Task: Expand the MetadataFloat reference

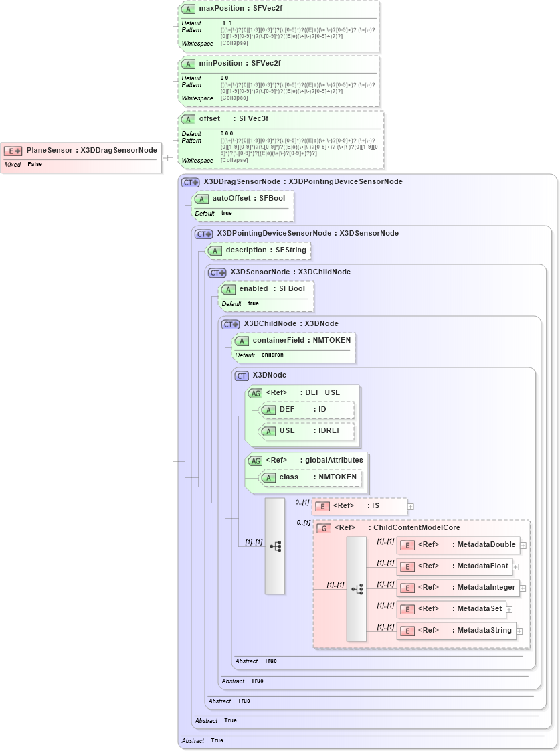Action: pyautogui.click(x=515, y=567)
